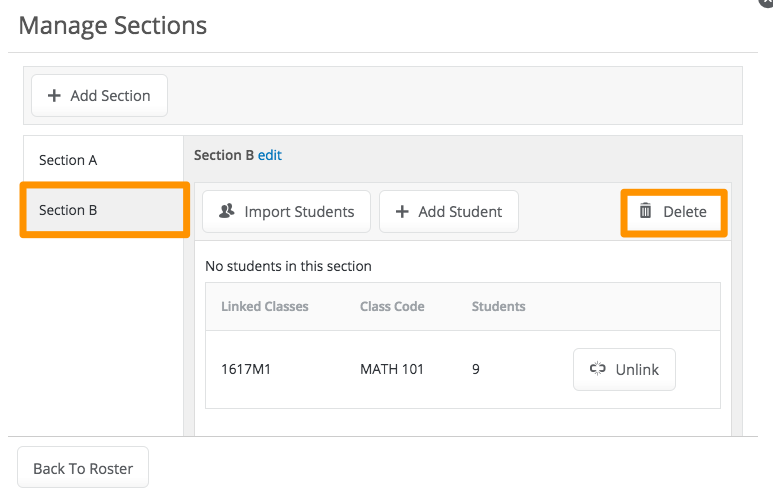Click the plus icon on Add Student
The height and width of the screenshot is (503, 773).
(402, 211)
